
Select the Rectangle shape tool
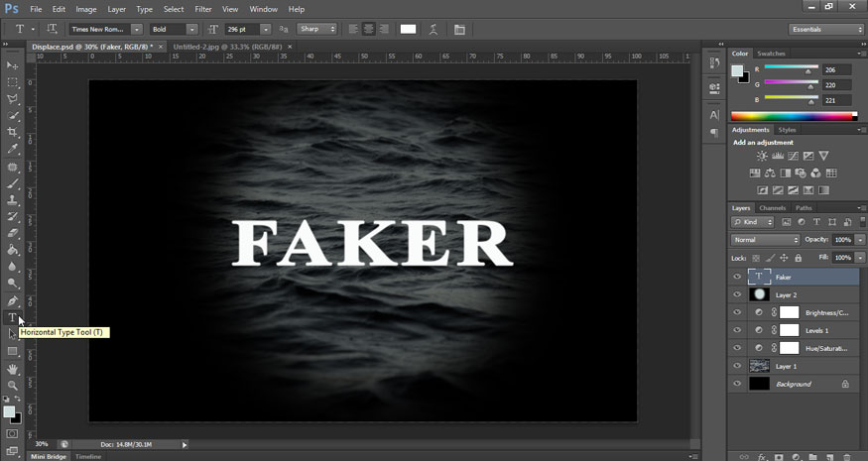point(12,351)
